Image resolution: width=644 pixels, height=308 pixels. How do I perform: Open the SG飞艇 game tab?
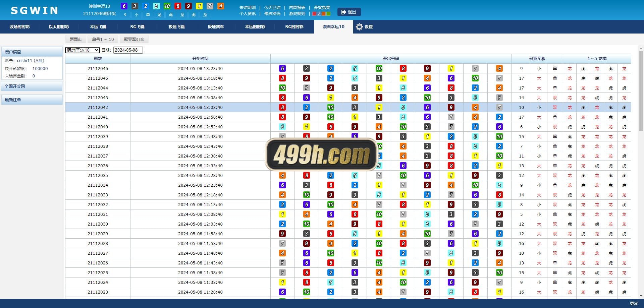[x=137, y=27]
